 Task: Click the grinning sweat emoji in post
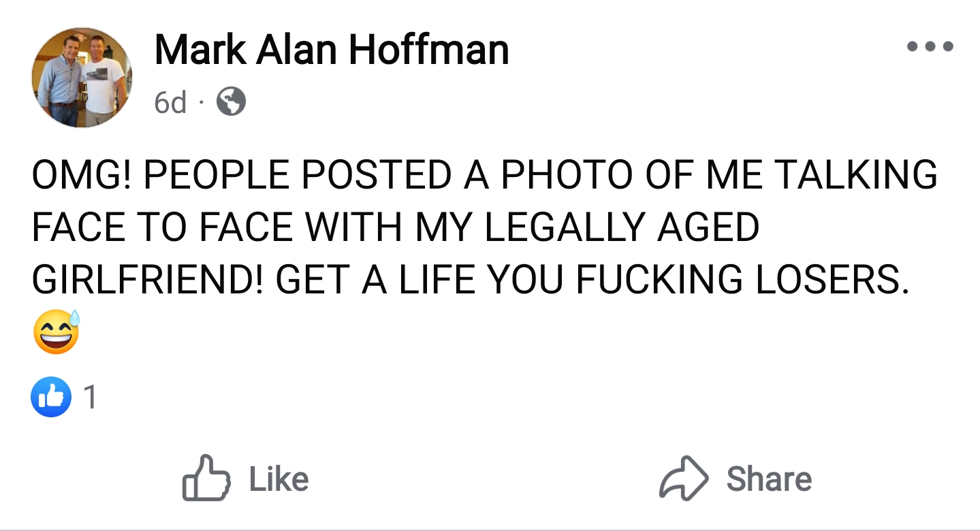pos(56,333)
